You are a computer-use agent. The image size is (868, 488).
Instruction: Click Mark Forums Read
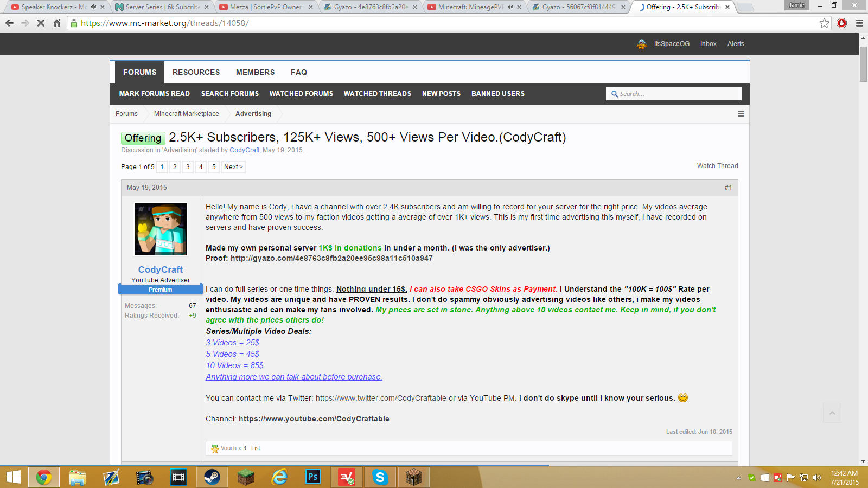(155, 94)
